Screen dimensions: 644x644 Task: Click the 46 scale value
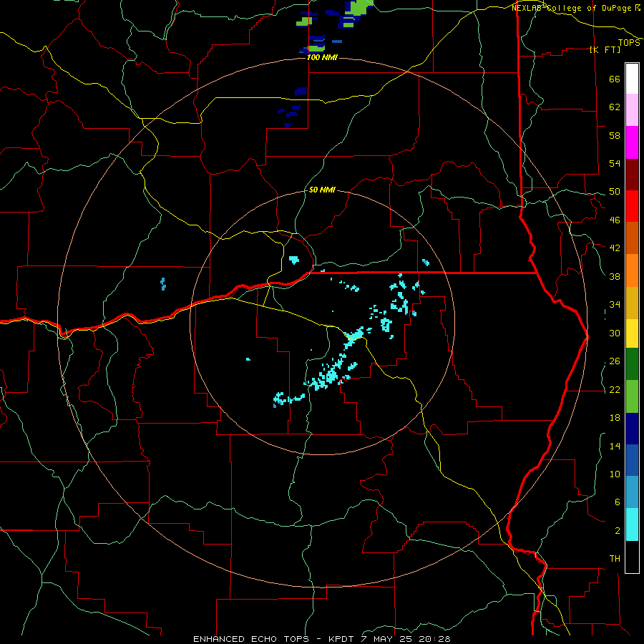(615, 220)
